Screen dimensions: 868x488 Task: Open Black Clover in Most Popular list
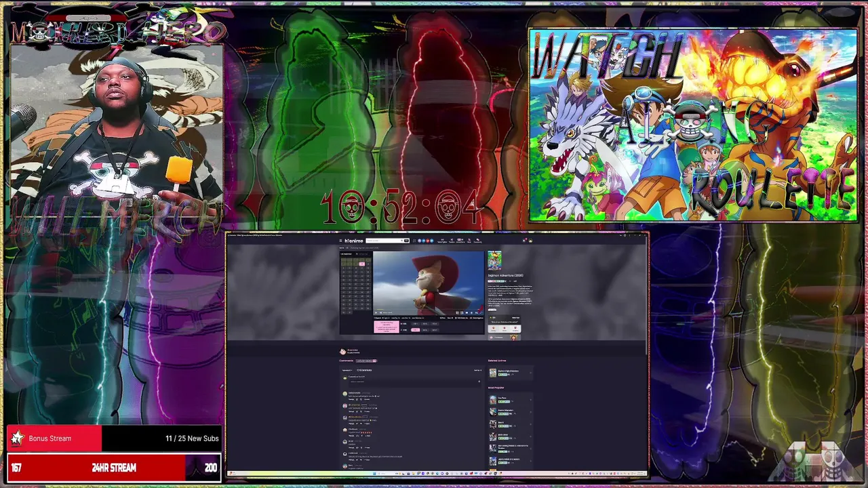coord(502,434)
